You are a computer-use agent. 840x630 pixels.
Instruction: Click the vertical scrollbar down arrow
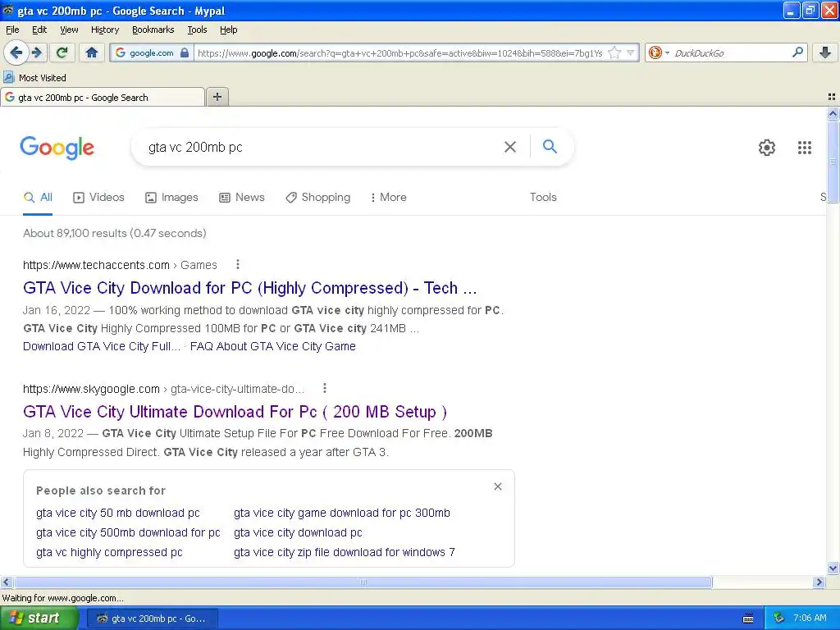[833, 568]
